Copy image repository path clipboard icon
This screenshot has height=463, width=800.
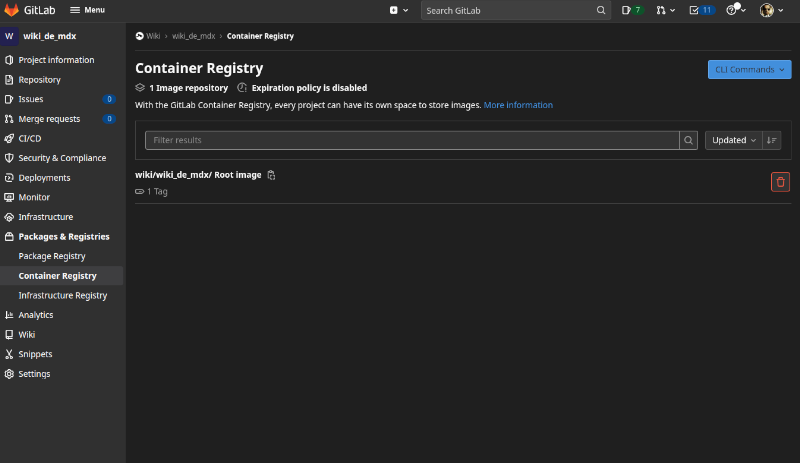[x=271, y=175]
